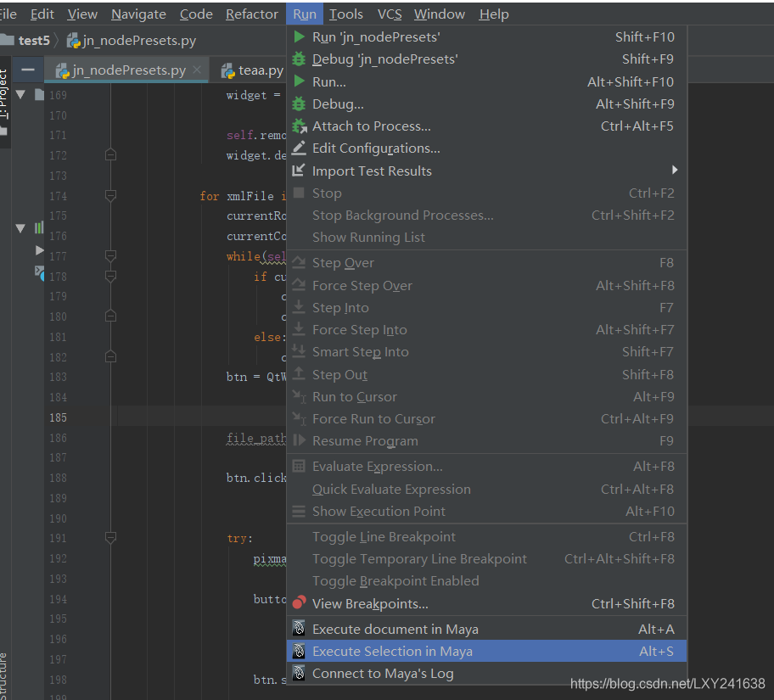The height and width of the screenshot is (700, 774).
Task: Choose Debug... with Alt+Shift+F9 shortcut
Action: pyautogui.click(x=486, y=104)
